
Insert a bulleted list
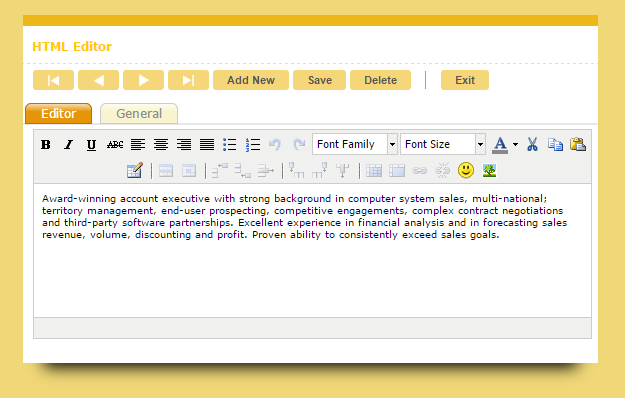click(230, 144)
